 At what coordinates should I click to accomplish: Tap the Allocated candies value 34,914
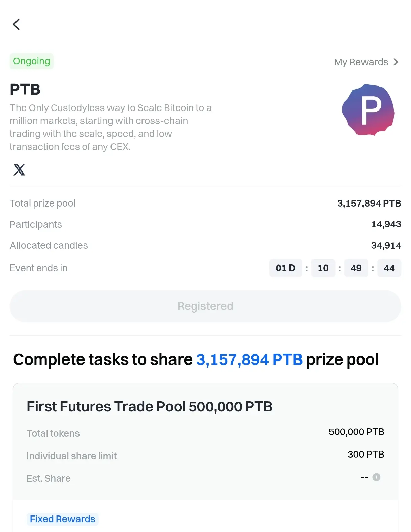click(x=386, y=246)
